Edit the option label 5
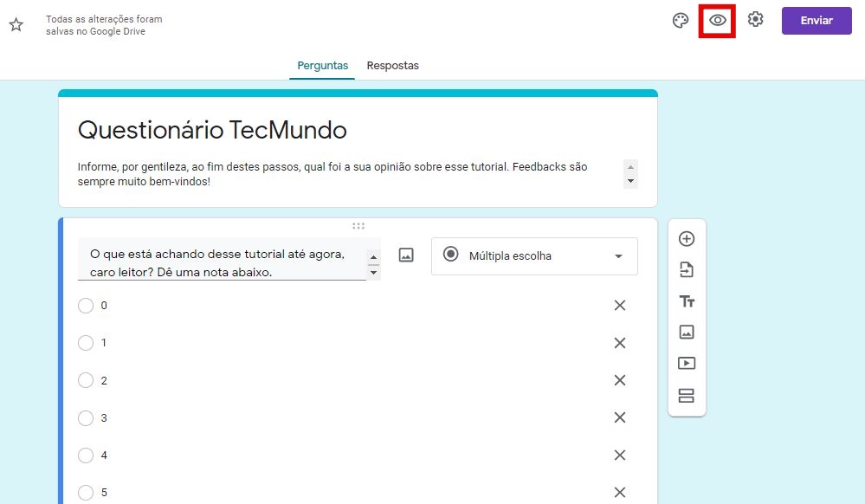This screenshot has height=504, width=865. coord(104,493)
